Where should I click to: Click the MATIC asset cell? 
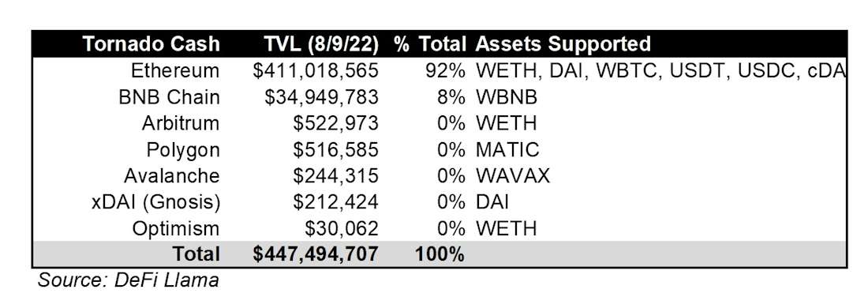[x=507, y=150]
